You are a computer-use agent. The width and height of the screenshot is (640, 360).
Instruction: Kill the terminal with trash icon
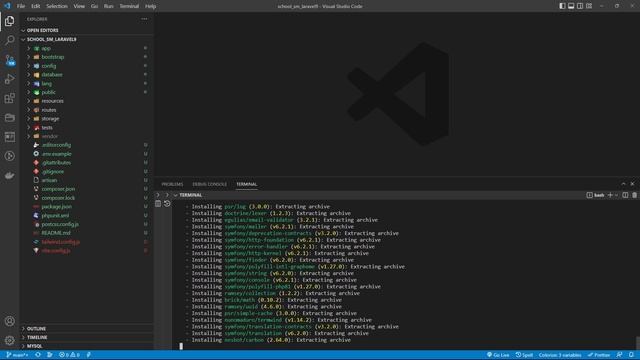(634, 195)
